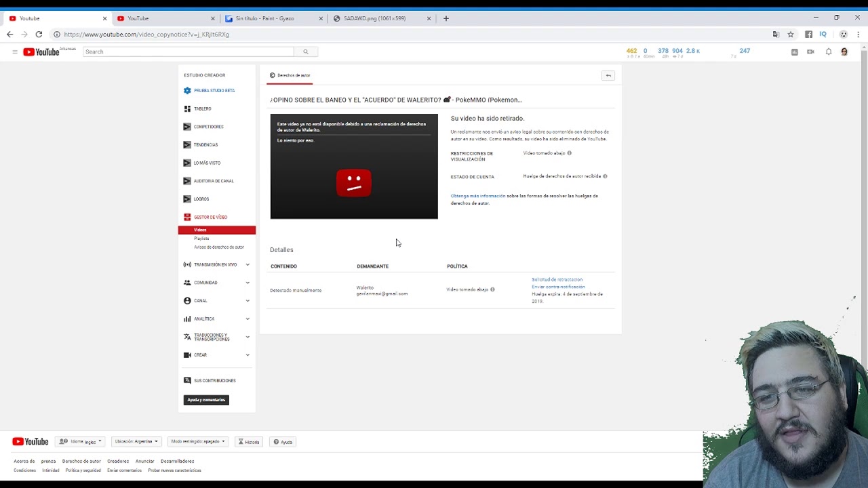
Task: Click the create video camera icon
Action: click(x=810, y=52)
